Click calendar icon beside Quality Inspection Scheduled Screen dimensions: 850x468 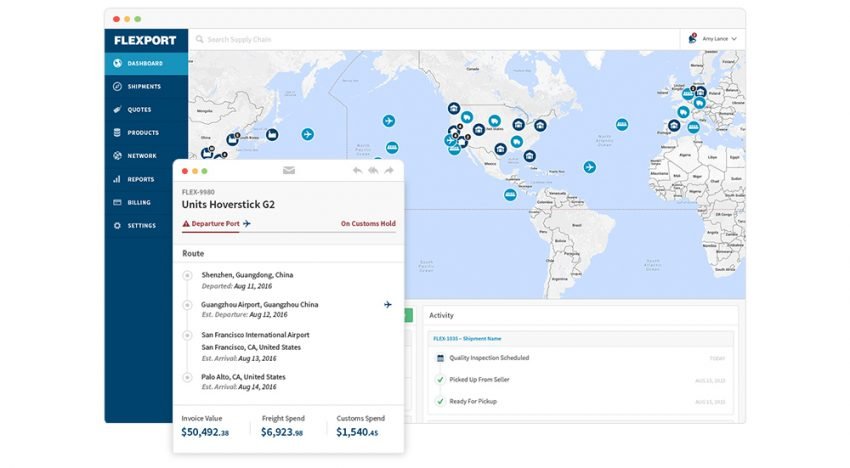440,358
